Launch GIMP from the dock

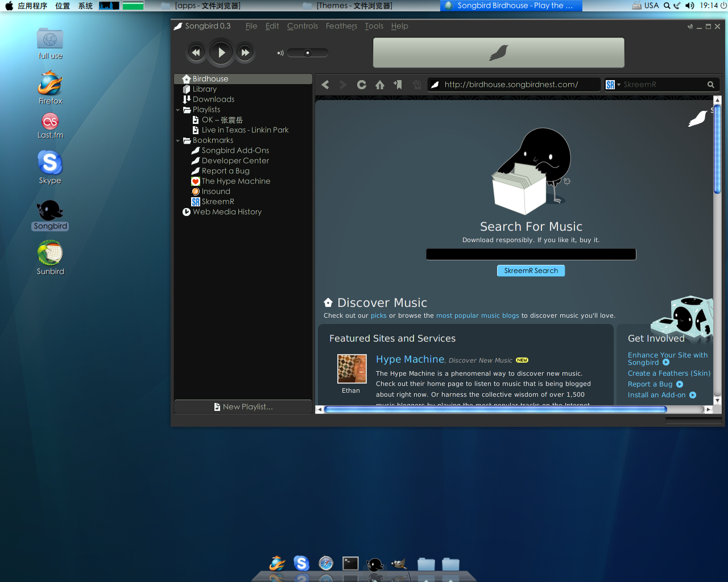point(399,563)
